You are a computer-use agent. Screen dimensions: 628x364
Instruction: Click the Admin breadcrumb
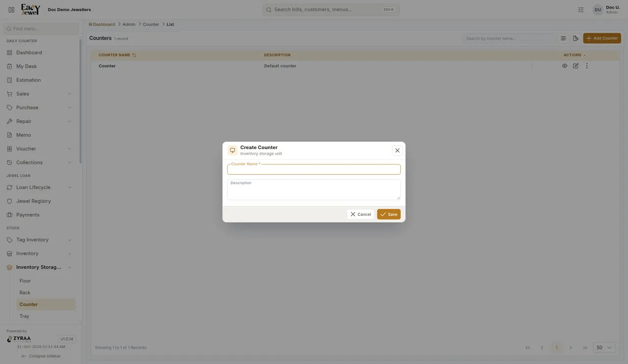pos(129,25)
